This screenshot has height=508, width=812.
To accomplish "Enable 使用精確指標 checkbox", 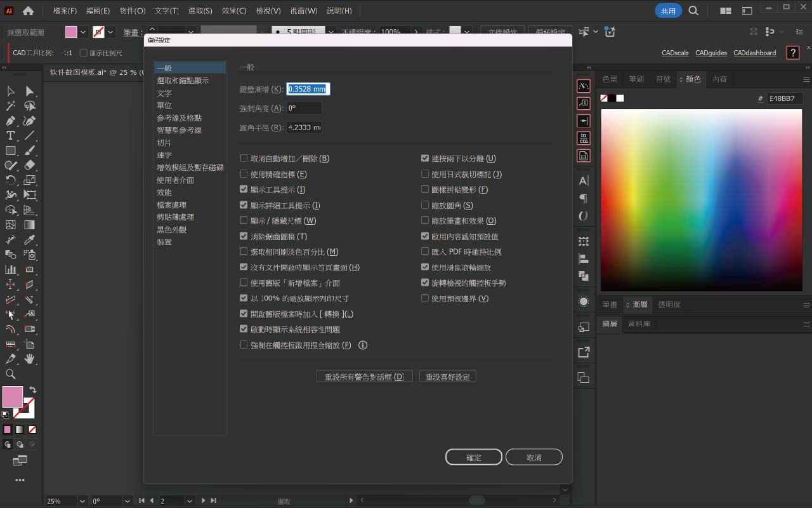I will [244, 174].
